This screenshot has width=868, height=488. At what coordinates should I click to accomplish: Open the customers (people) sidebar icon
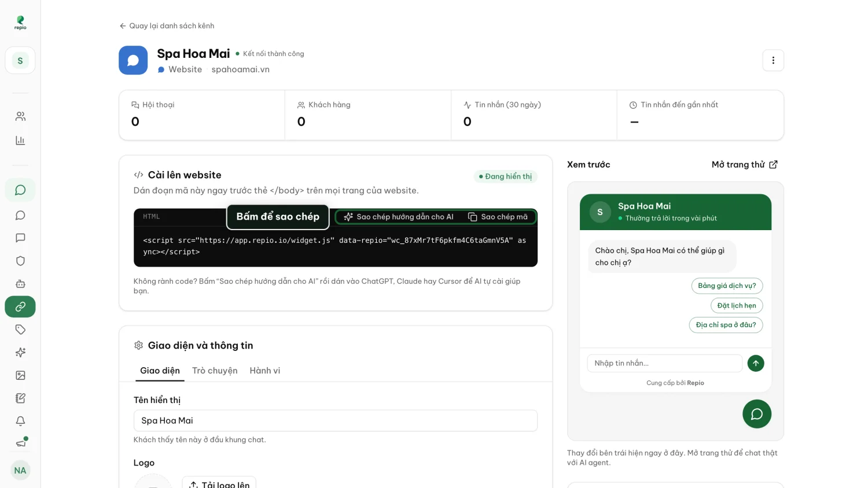click(20, 116)
